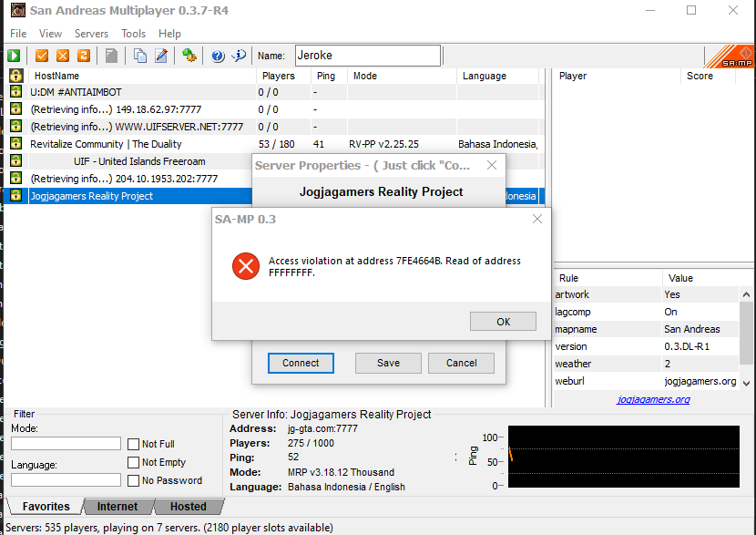This screenshot has height=535, width=756.
Task: Click the Rule column header
Action: (608, 278)
